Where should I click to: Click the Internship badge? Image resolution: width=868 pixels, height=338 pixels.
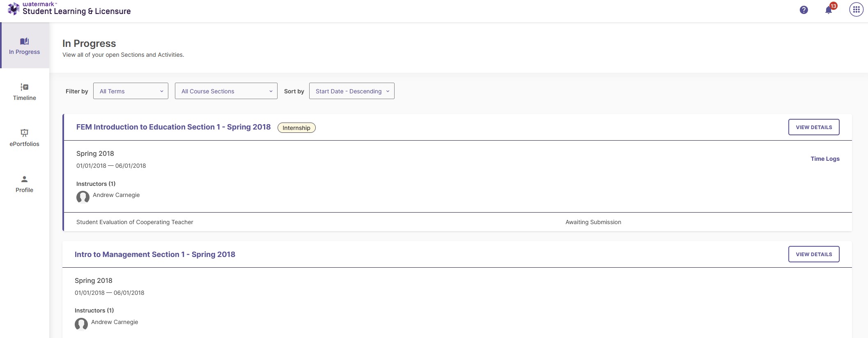[296, 128]
